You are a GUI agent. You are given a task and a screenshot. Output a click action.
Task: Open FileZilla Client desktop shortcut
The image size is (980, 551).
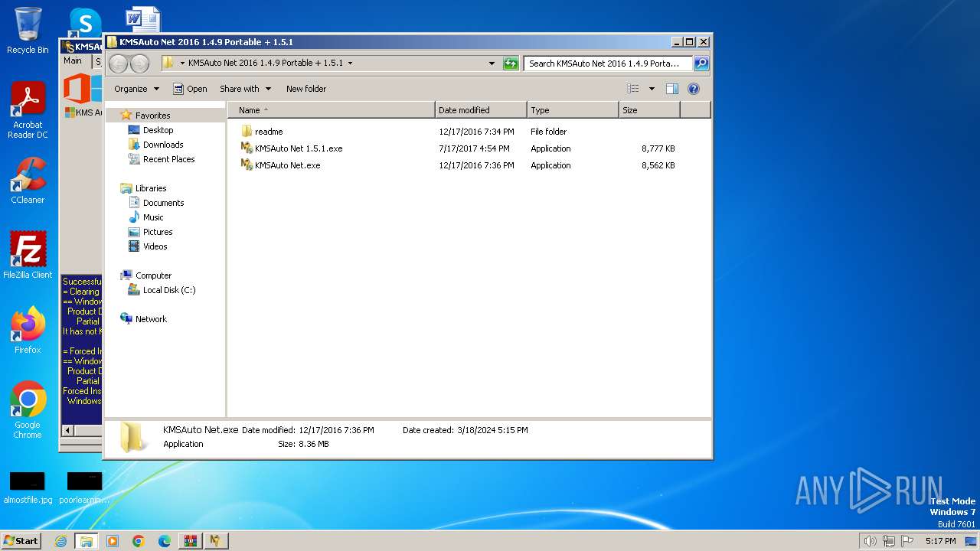pos(28,255)
